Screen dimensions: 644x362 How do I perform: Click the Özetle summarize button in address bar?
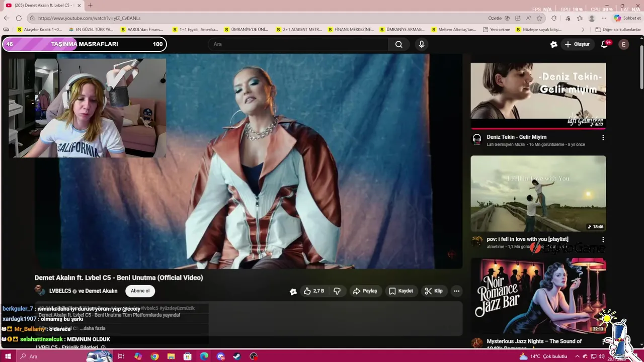pos(499,18)
